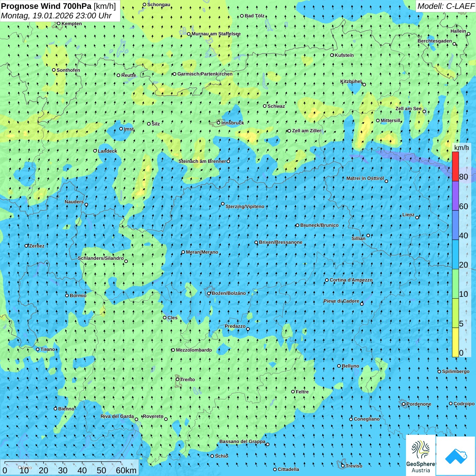Image resolution: width=476 pixels, height=476 pixels.
Task: Click the Kempten city marker
Action: pos(58,23)
